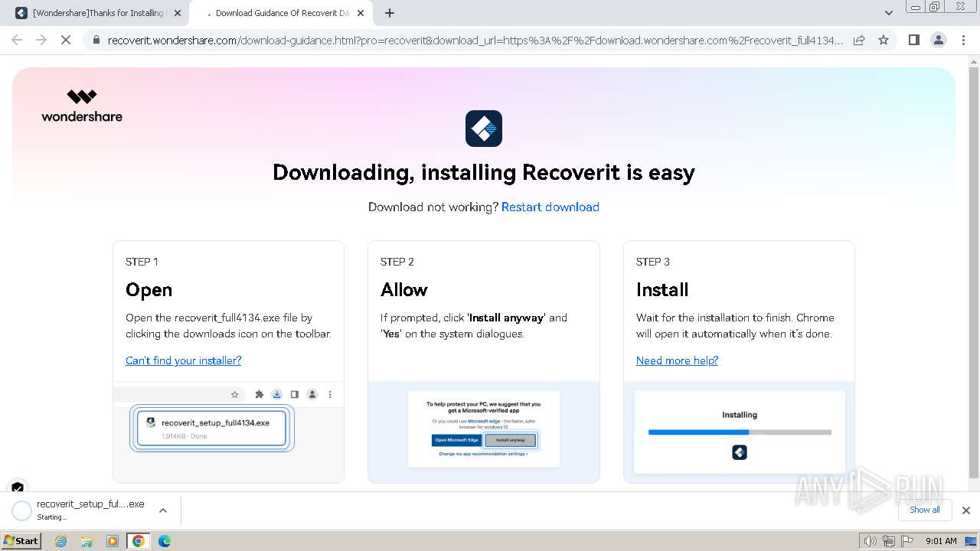The image size is (980, 551).
Task: Open File Explorer from taskbar
Action: tap(87, 541)
